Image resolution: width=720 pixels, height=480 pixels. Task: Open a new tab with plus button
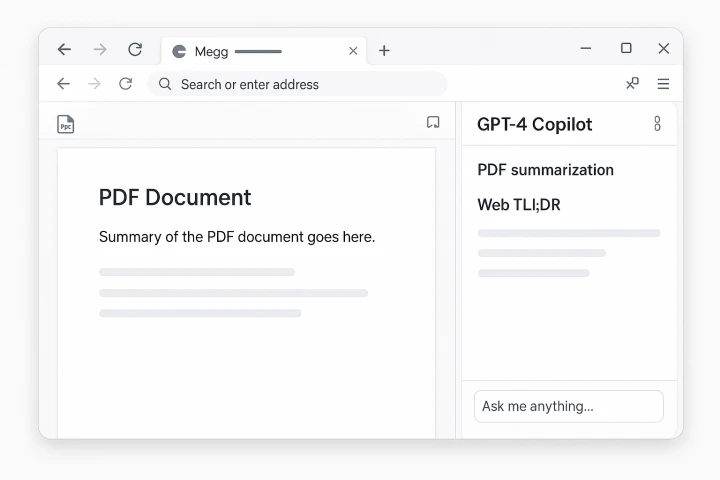384,51
